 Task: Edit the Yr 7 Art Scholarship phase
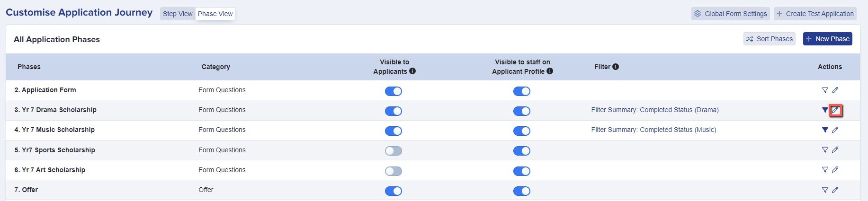835,170
